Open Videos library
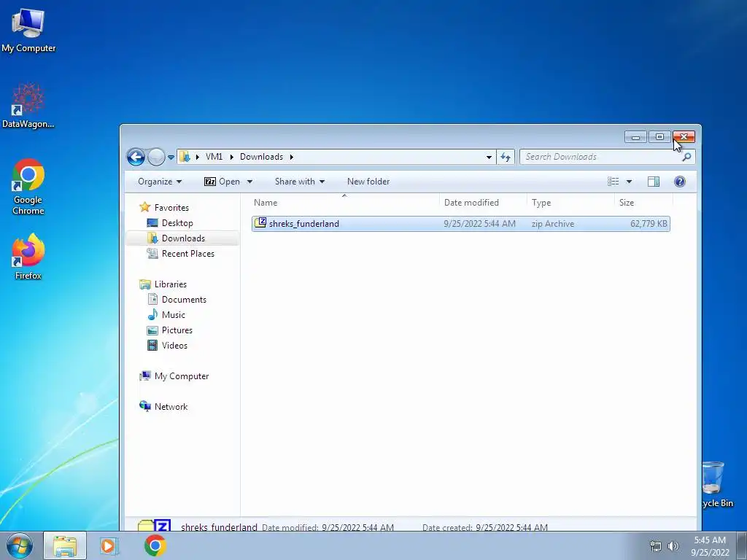 (x=167, y=345)
